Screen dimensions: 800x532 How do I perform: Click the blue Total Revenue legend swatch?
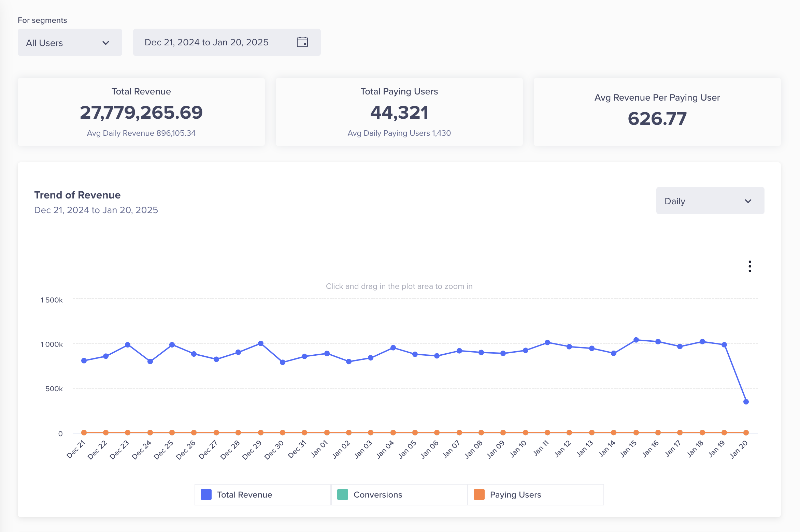(206, 494)
